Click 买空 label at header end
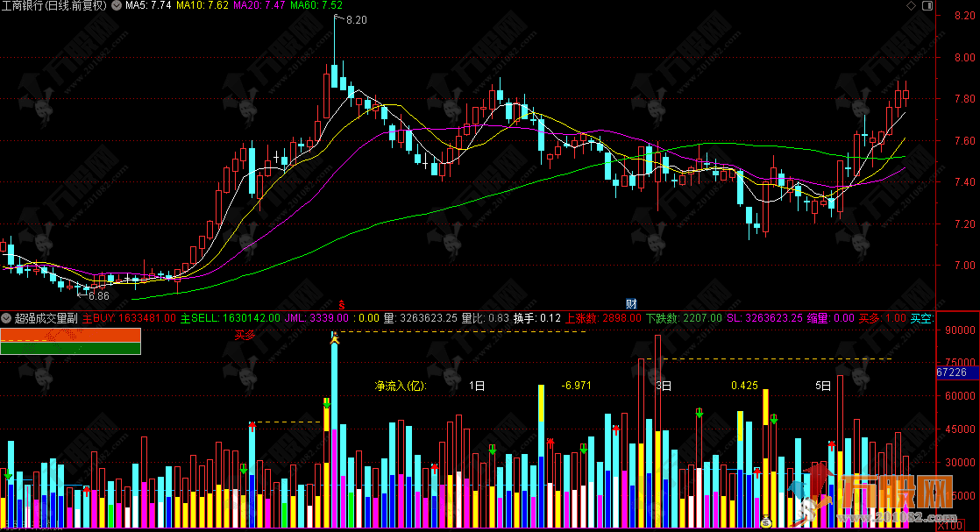980x532 pixels. point(922,318)
